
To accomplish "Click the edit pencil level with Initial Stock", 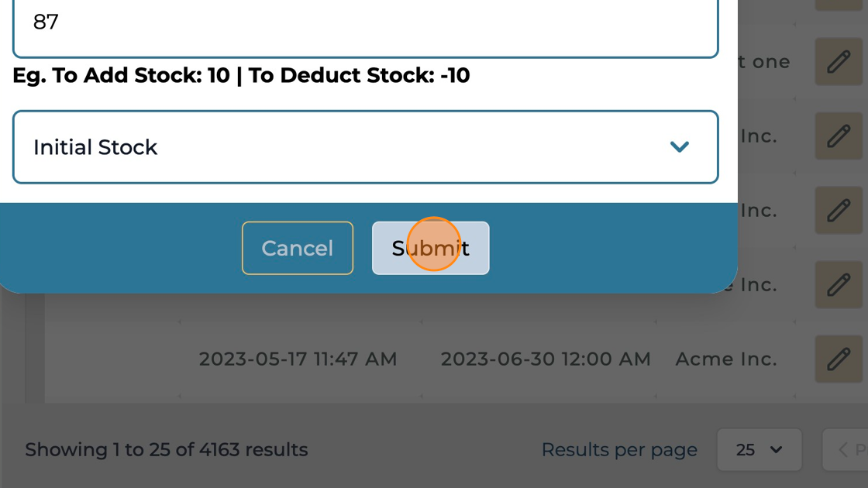I will (839, 136).
